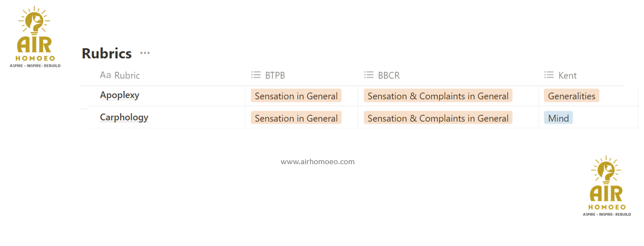Select the Generalities tag in Kent column
644x246 pixels.
(571, 96)
